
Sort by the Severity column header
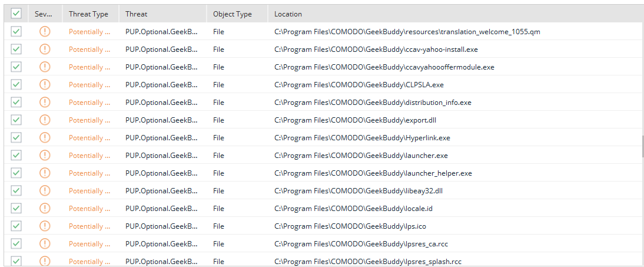pyautogui.click(x=45, y=14)
